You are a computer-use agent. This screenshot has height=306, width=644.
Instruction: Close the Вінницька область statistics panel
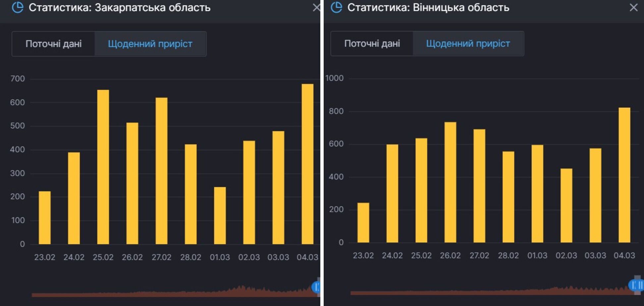633,7
